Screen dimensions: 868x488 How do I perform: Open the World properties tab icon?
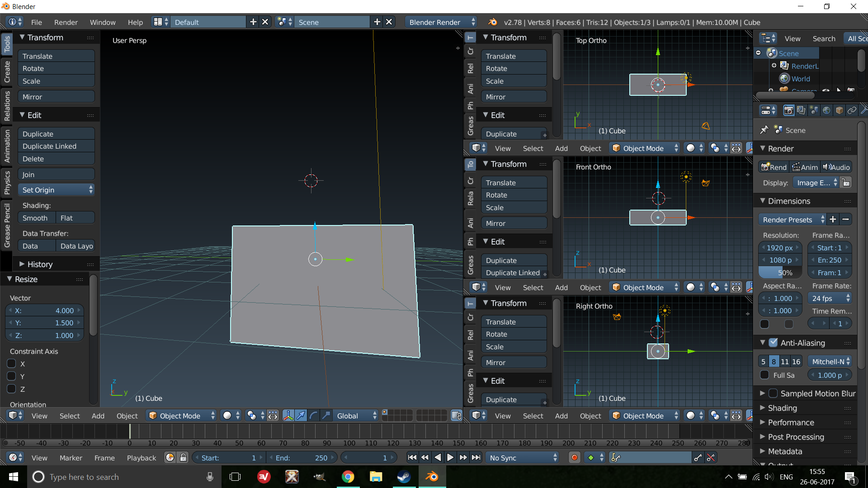pyautogui.click(x=826, y=111)
